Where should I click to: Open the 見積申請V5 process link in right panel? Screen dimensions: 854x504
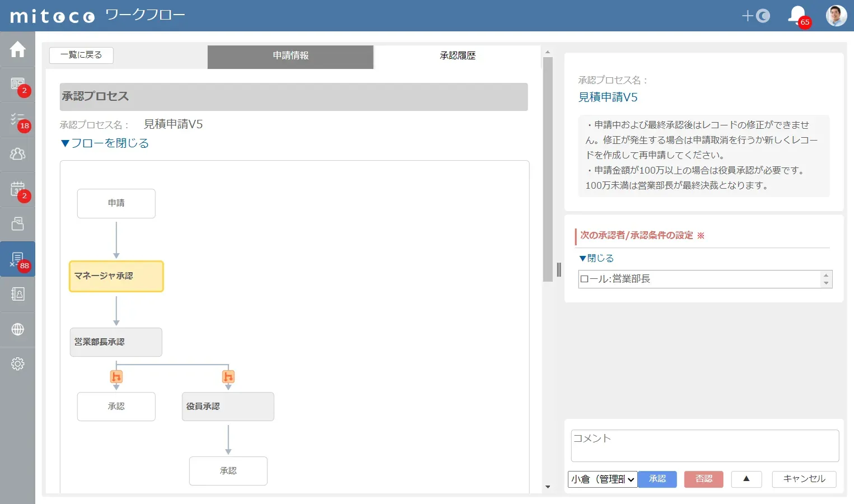pos(608,97)
